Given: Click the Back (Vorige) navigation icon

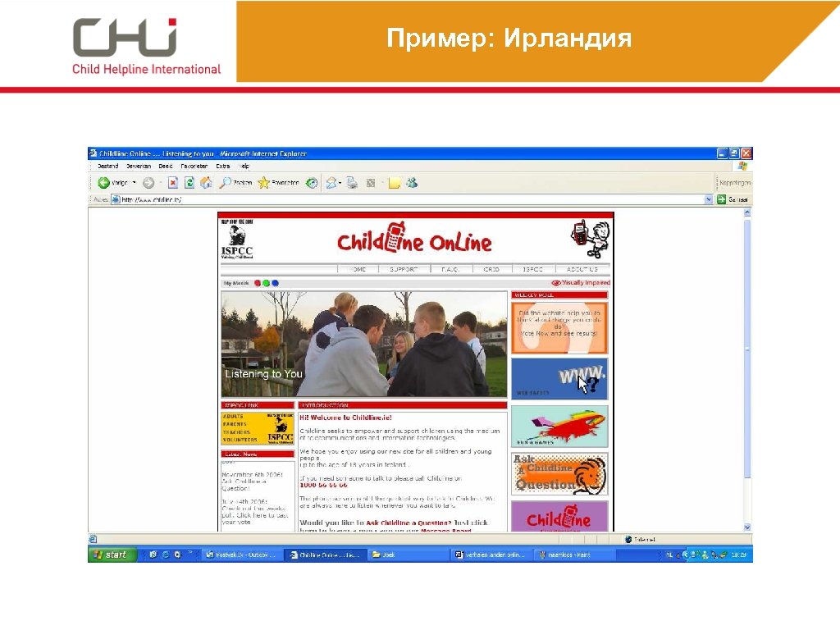Looking at the screenshot, I should pyautogui.click(x=105, y=183).
